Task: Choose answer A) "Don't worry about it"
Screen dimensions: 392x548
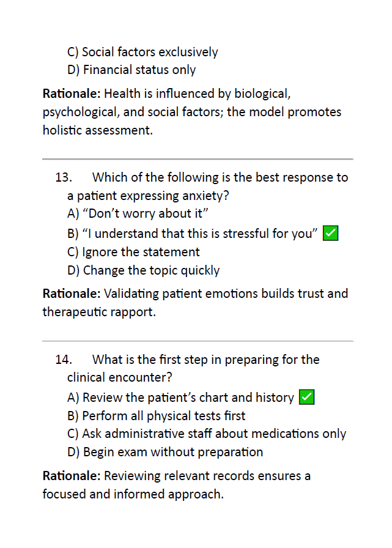Action: 138,213
